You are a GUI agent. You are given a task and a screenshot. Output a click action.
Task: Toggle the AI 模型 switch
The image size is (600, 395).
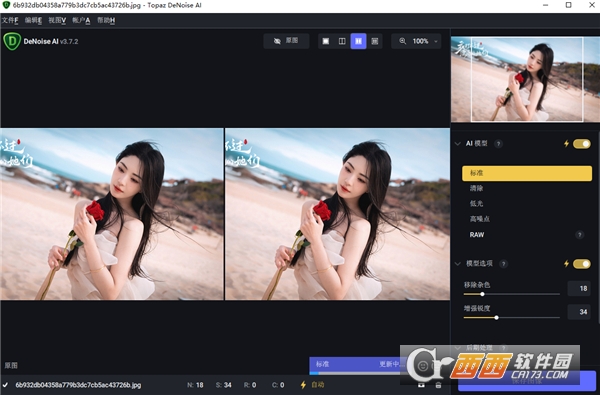(582, 144)
